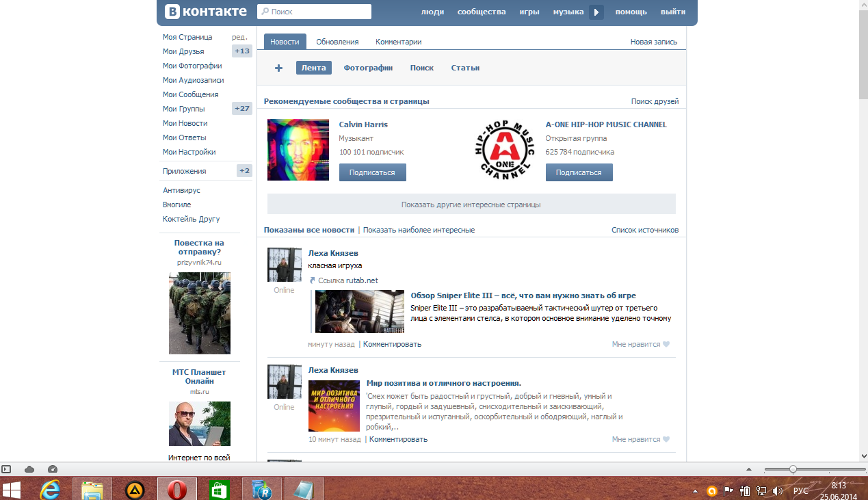Image resolution: width=868 pixels, height=500 pixels.
Task: Open помощь in the header menu
Action: [631, 12]
